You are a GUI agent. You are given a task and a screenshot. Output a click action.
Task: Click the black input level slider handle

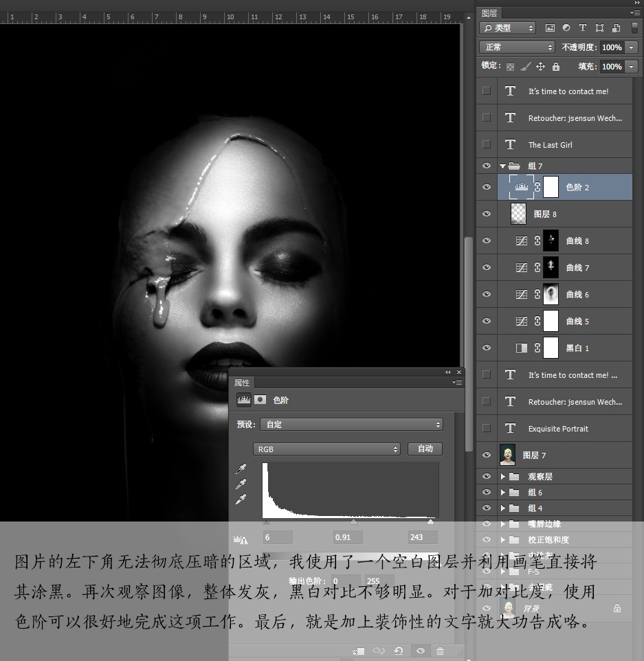point(266,522)
